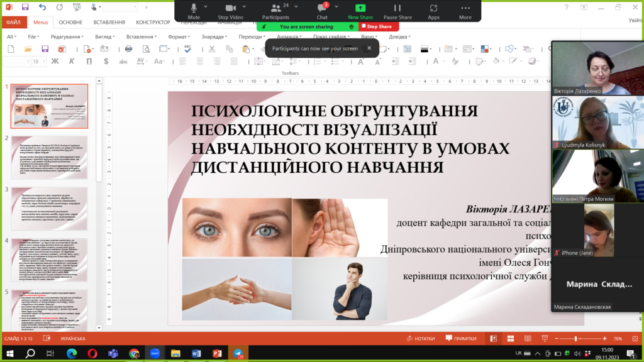Open Zoom Participants panel
The width and height of the screenshot is (644, 362).
coord(275,11)
